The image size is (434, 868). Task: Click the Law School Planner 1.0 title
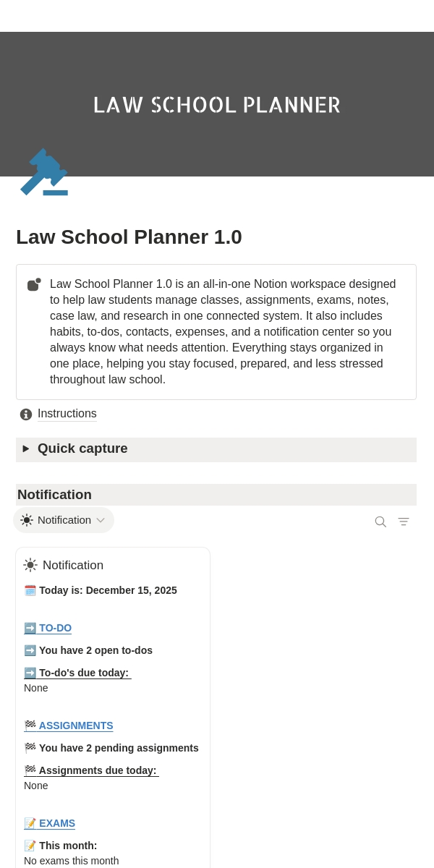129,237
